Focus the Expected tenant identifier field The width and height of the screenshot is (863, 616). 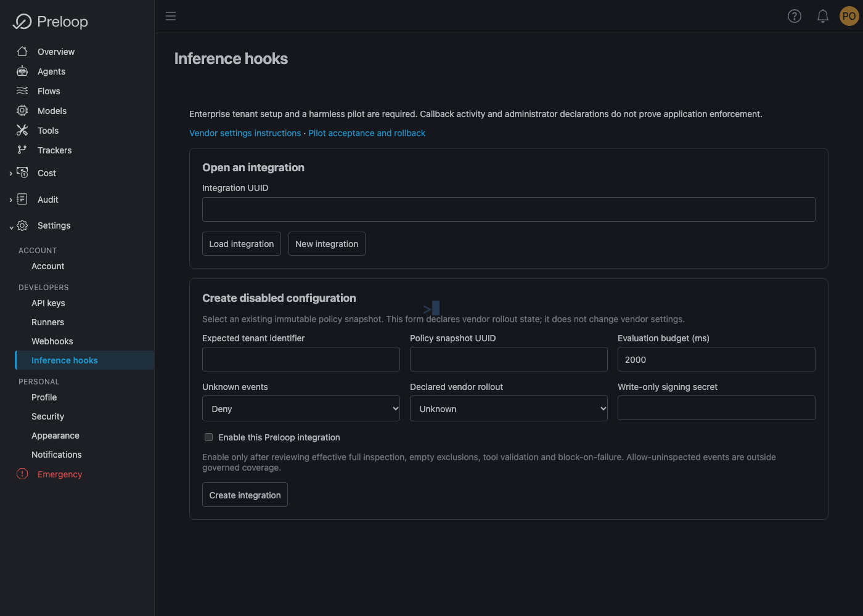[301, 359]
